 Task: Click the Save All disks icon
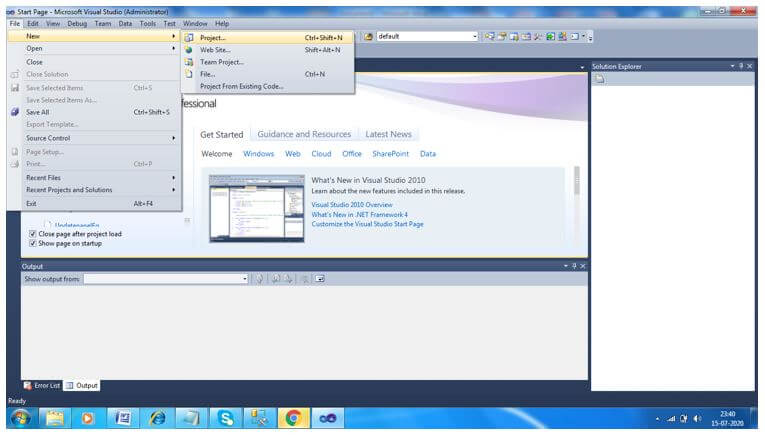click(15, 112)
